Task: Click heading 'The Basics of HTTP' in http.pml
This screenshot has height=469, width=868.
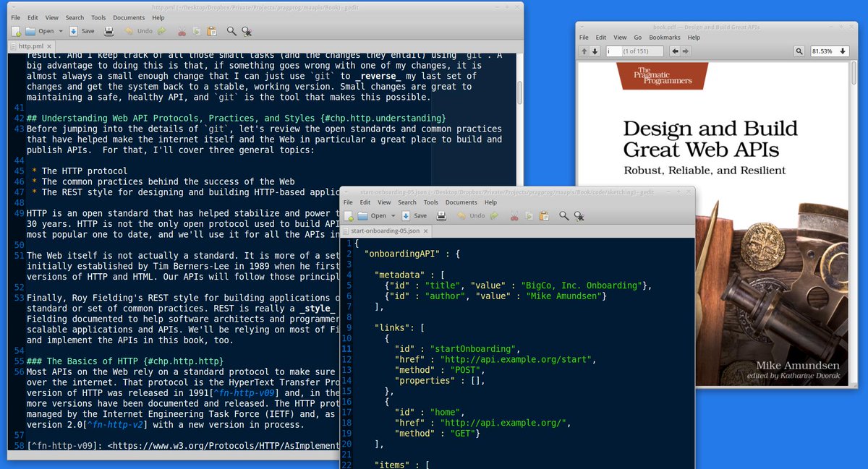Action: pyautogui.click(x=124, y=360)
